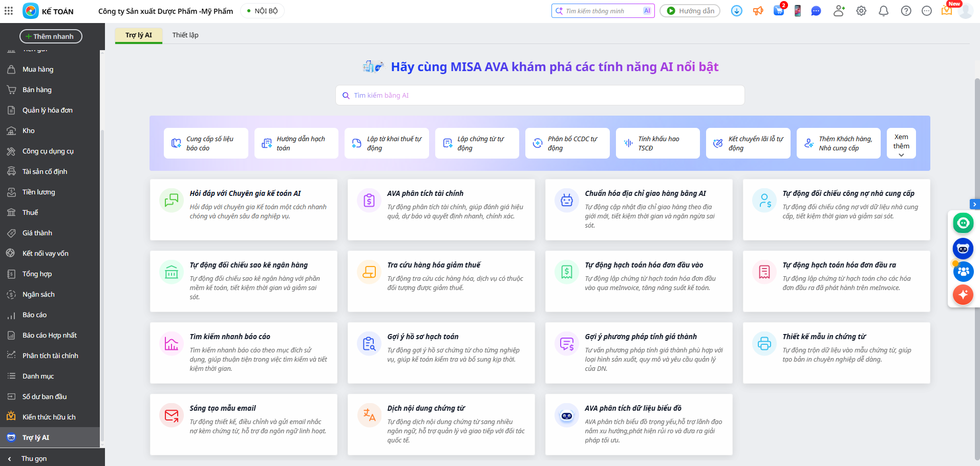Click the 'Thêm nhanh' button
Screen dimensions: 980x466
pyautogui.click(x=51, y=36)
